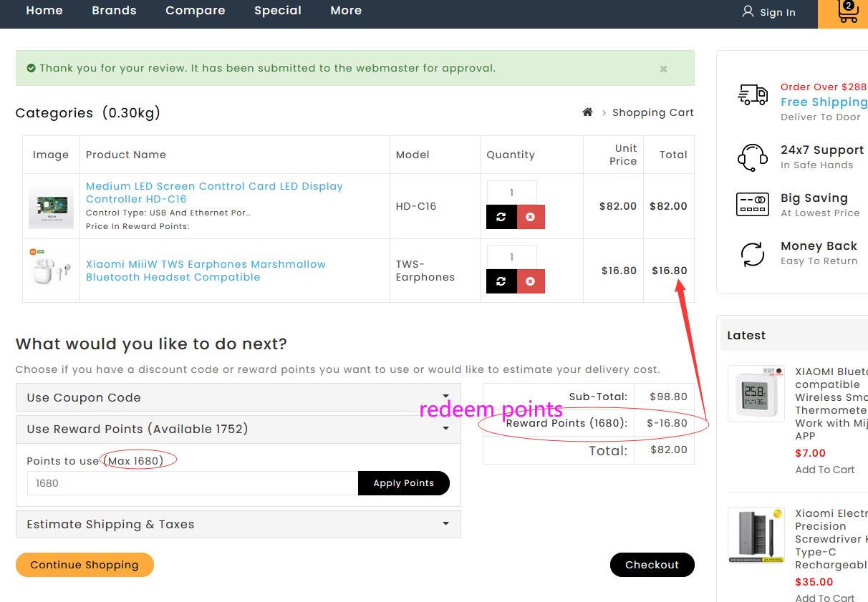
Task: Update quantity for HD-C16 controller
Action: click(x=501, y=217)
